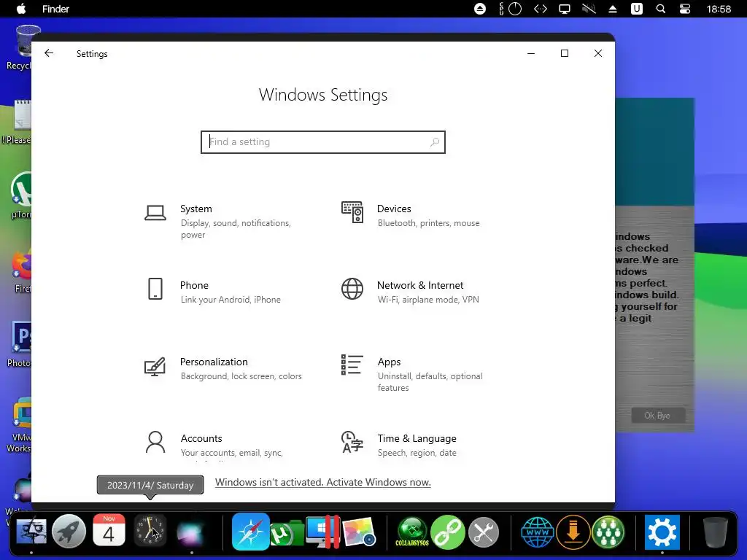The height and width of the screenshot is (560, 747).
Task: Open the Trash in the dock
Action: (x=715, y=533)
